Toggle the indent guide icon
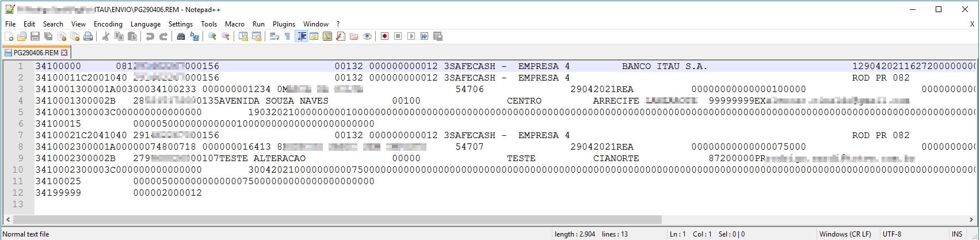This screenshot has width=980, height=240. (301, 36)
